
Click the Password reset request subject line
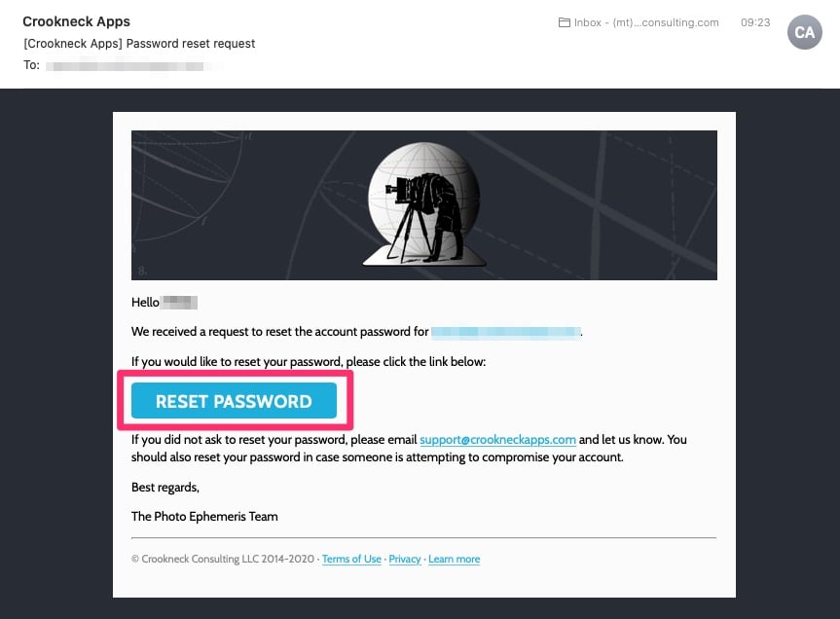click(x=139, y=44)
